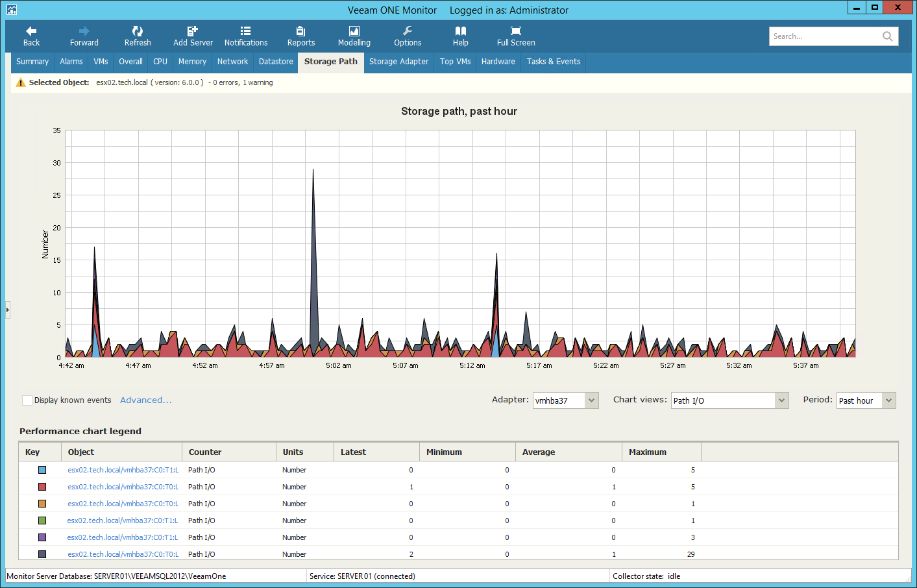This screenshot has height=588, width=917.
Task: Open the Reports toolbar item
Action: (301, 36)
